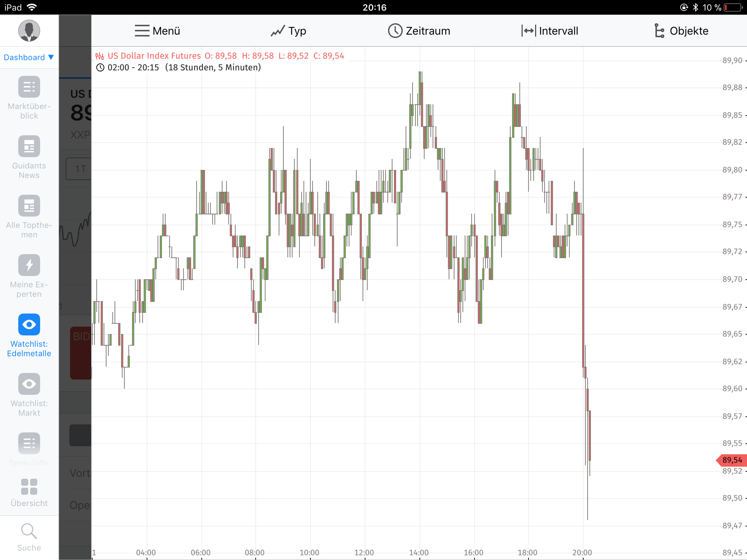Open Guidants News icon
747x560 pixels.
(29, 146)
